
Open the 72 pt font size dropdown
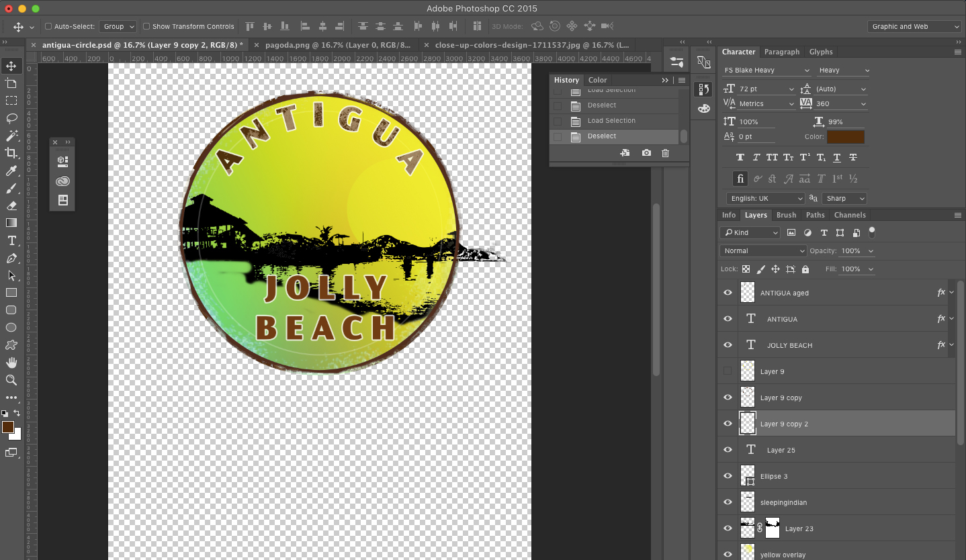tap(766, 89)
